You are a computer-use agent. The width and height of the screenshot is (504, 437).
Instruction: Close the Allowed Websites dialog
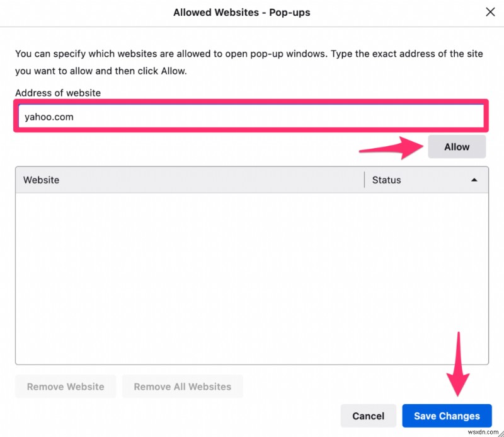click(x=490, y=11)
